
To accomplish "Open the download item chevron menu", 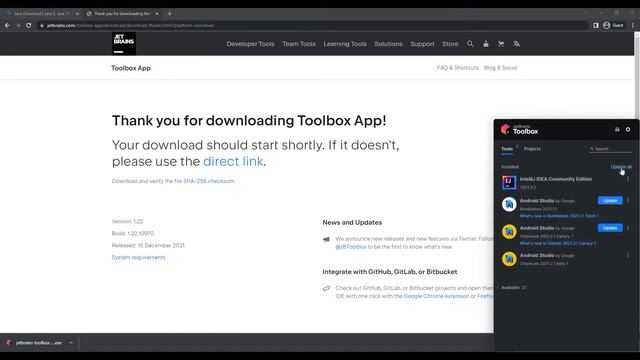I will coord(71,343).
